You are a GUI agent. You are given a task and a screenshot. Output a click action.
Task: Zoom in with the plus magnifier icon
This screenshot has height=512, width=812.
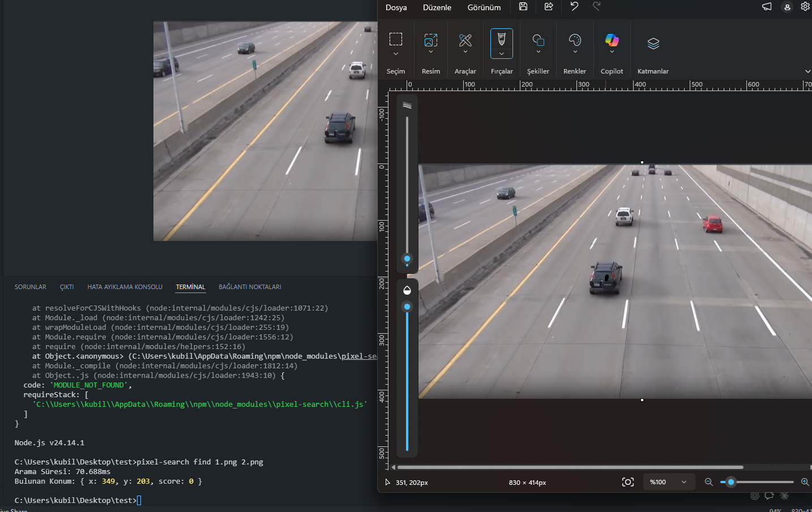tap(805, 482)
